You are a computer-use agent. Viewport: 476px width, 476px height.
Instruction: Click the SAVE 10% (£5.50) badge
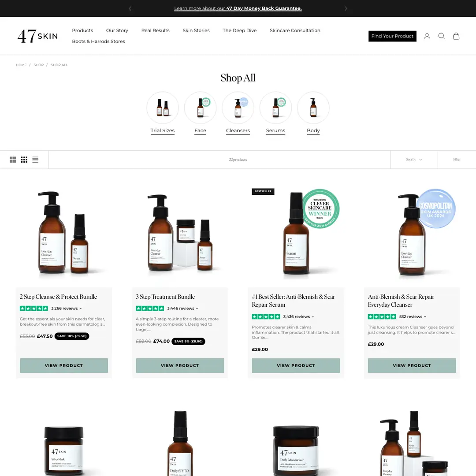pyautogui.click(x=72, y=336)
